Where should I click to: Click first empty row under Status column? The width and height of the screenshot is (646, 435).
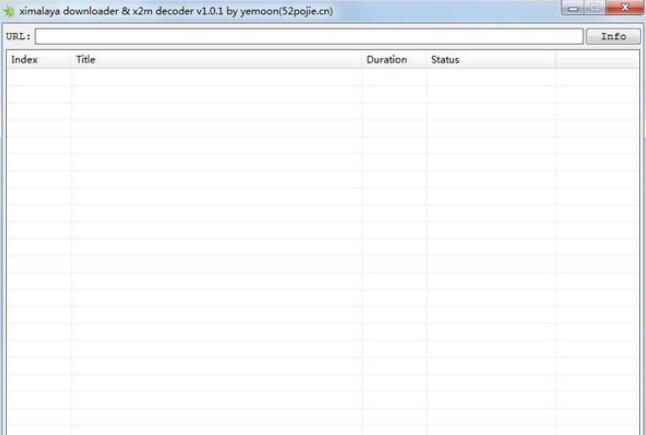pyautogui.click(x=490, y=77)
